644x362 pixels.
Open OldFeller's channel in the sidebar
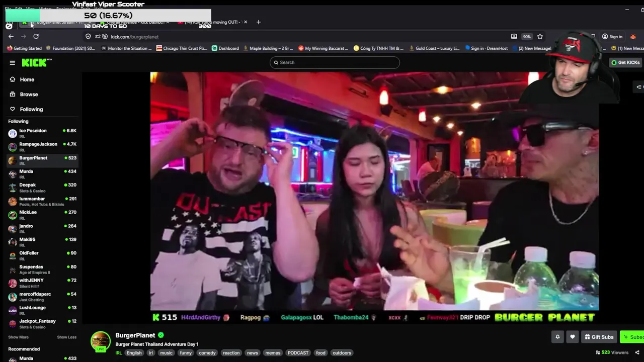42,255
